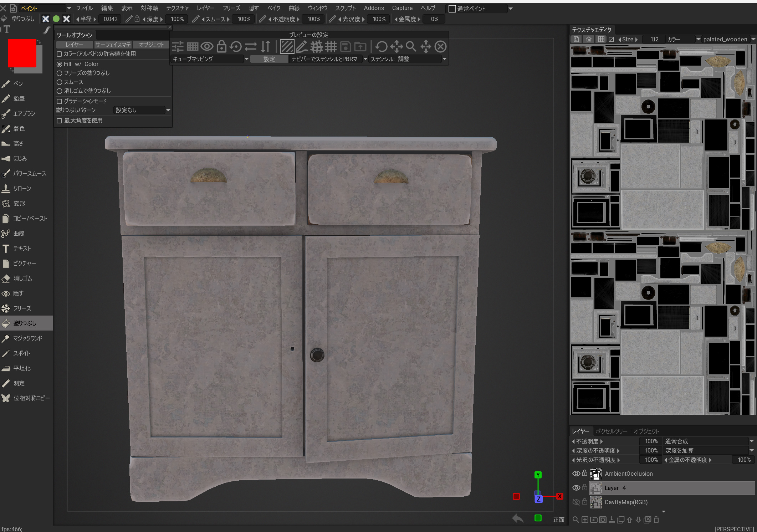Click trash icon below layers list

(x=656, y=520)
